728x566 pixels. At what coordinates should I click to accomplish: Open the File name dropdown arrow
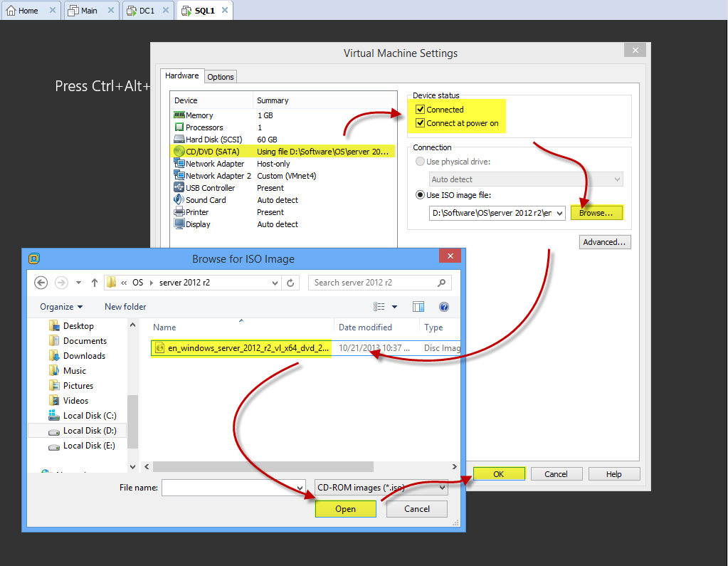[x=300, y=488]
